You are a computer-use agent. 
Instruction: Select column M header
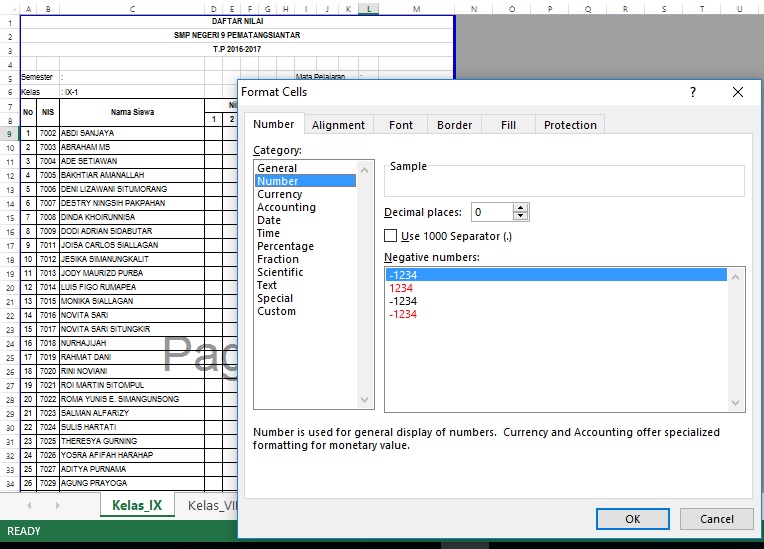416,9
